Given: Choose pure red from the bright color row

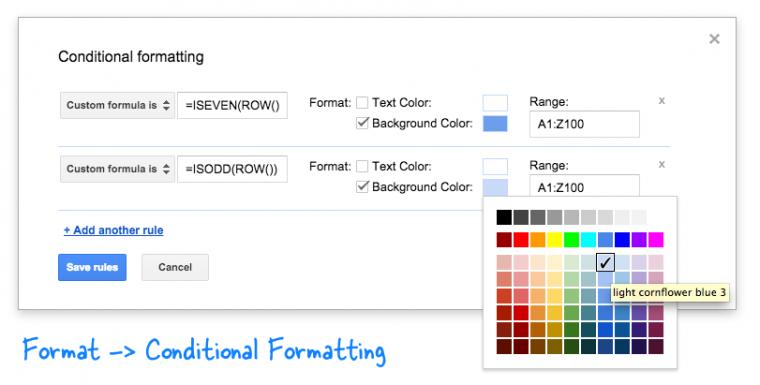Looking at the screenshot, I should 521,240.
